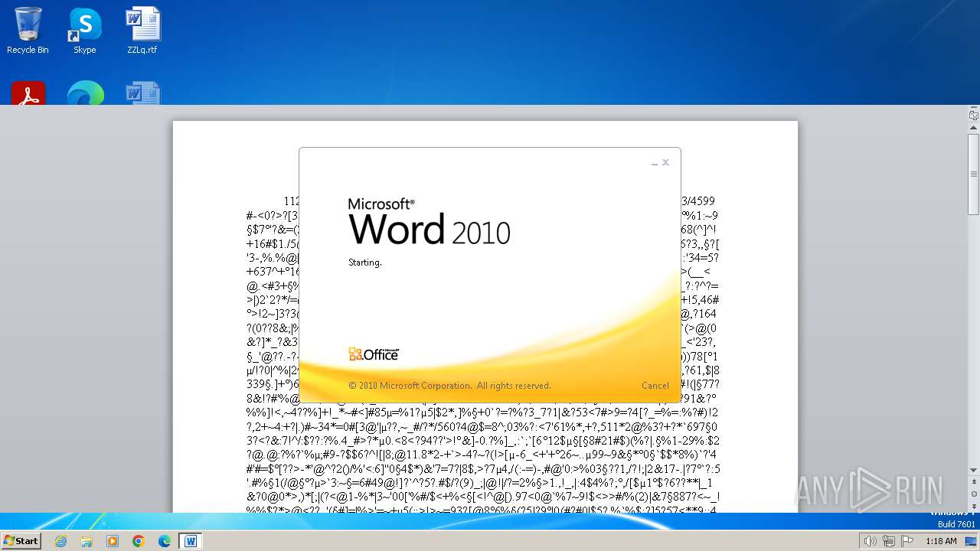Screen dimensions: 980x551
Task: Open Windows Media Player from the taskbar
Action: point(113,541)
